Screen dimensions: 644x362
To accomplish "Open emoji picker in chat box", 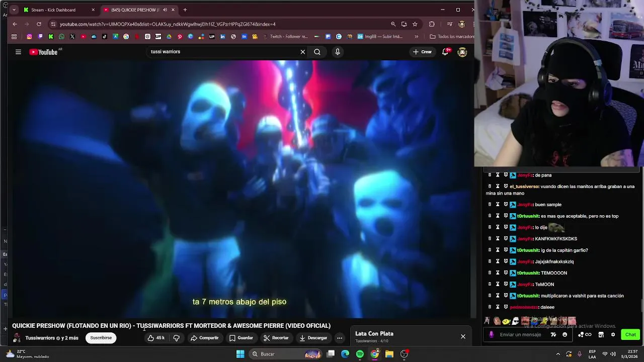I will [x=565, y=335].
